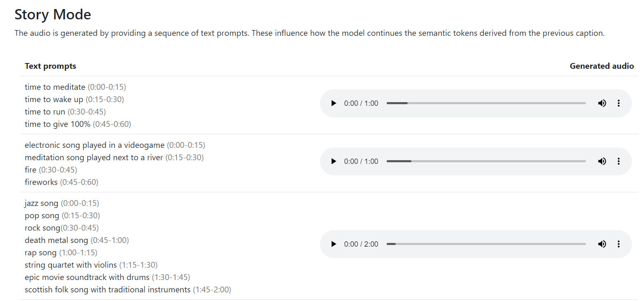Seek in the first audio progress bar
This screenshot has width=644, height=301.
point(486,103)
